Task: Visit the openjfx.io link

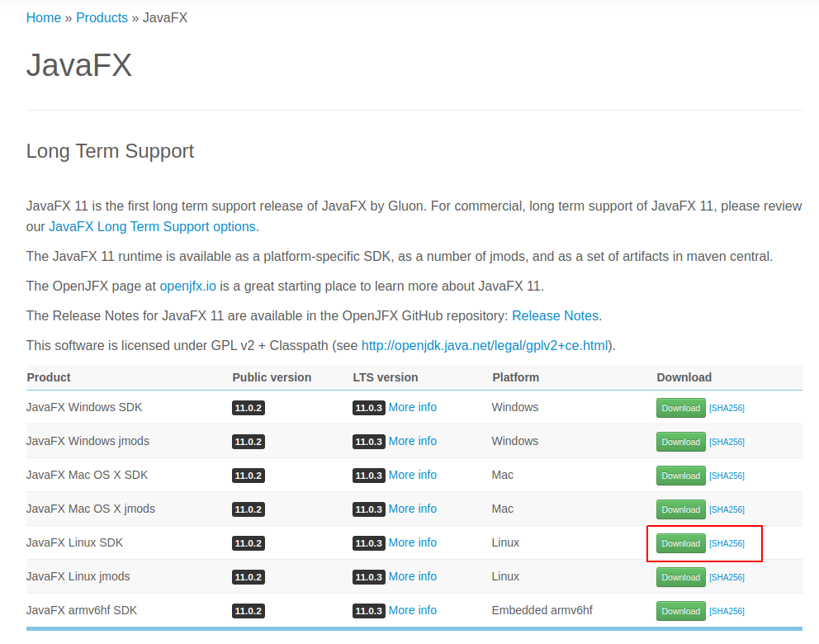Action: (188, 286)
